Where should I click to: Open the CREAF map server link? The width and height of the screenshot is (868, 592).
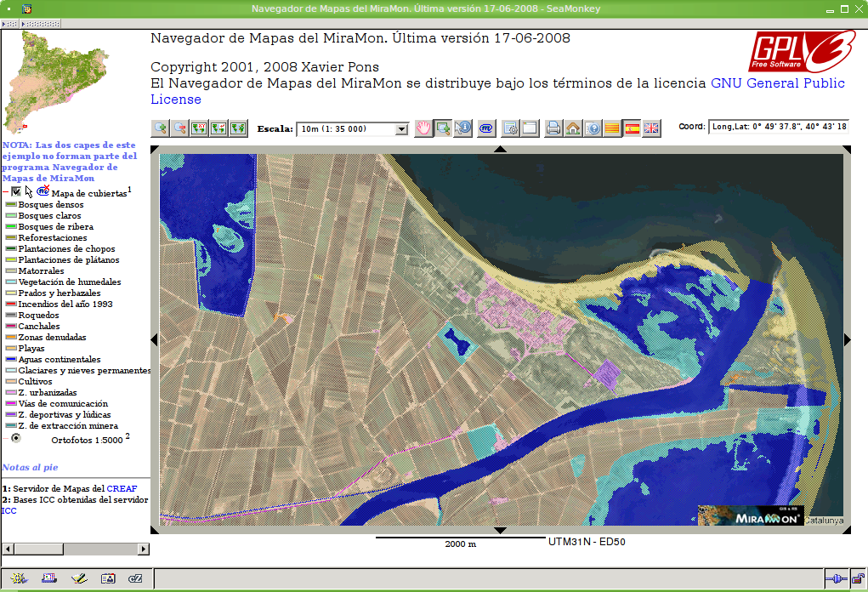coord(121,488)
